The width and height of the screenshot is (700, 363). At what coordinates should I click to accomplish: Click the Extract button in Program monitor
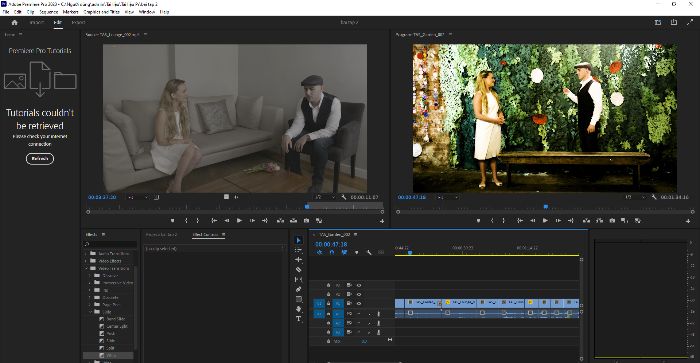(600, 221)
